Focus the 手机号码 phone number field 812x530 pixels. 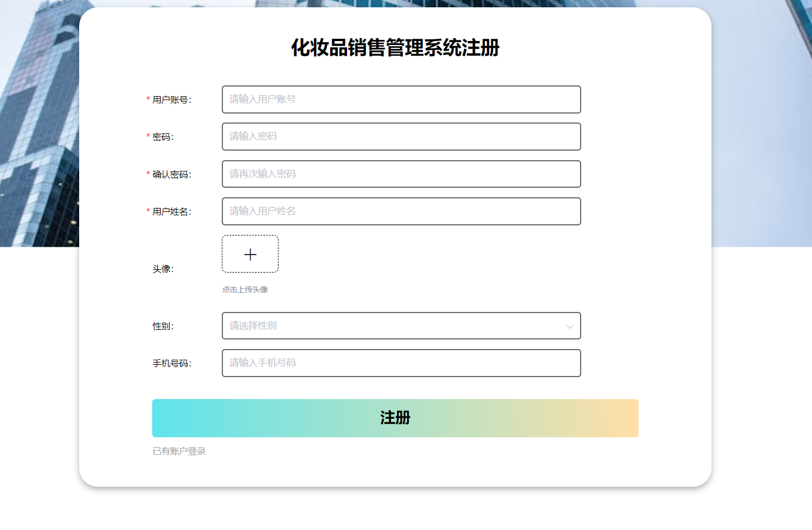pyautogui.click(x=401, y=363)
